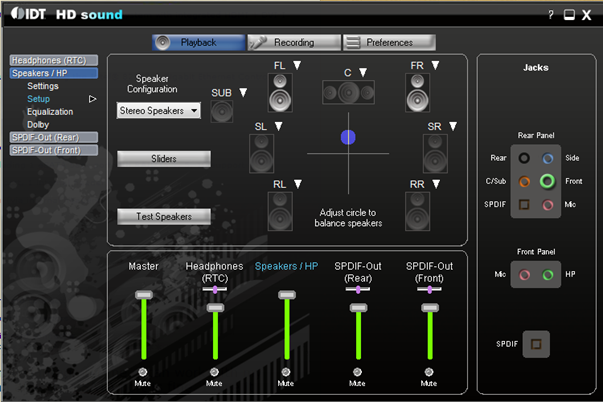This screenshot has width=603, height=402.
Task: Click the Headphones (RTC) balance slider
Action: point(215,289)
